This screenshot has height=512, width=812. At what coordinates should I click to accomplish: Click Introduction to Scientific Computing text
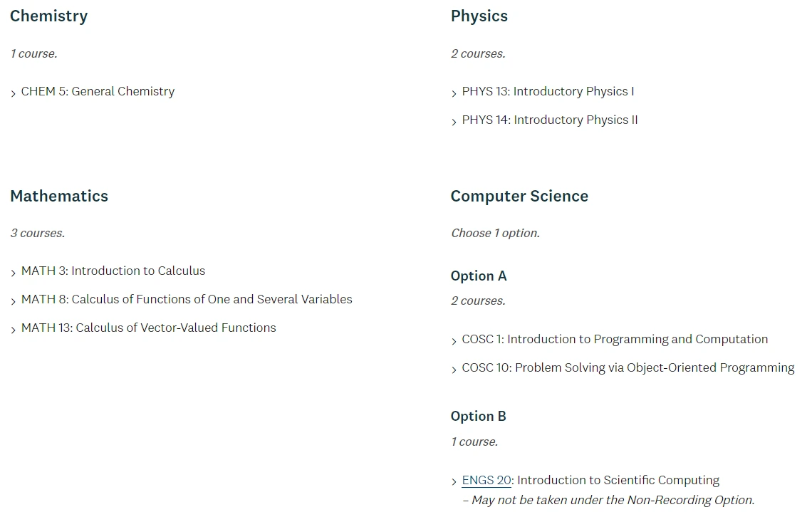point(618,481)
